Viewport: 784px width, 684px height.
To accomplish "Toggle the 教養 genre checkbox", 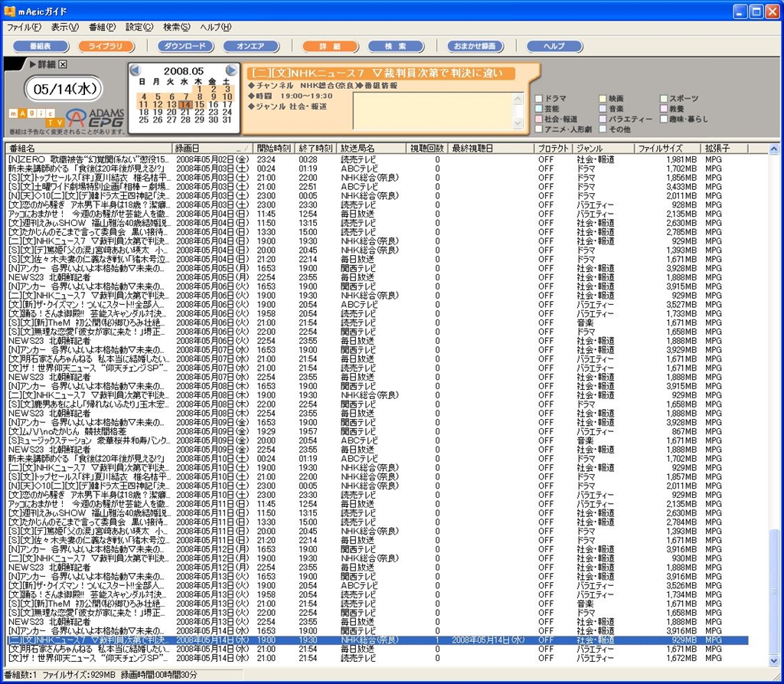I will (x=664, y=109).
